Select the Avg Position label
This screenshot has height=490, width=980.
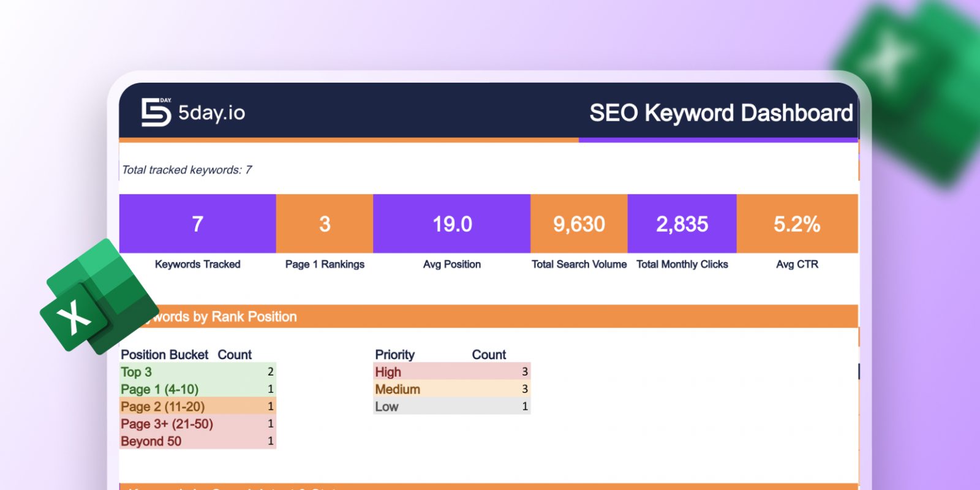tap(452, 264)
